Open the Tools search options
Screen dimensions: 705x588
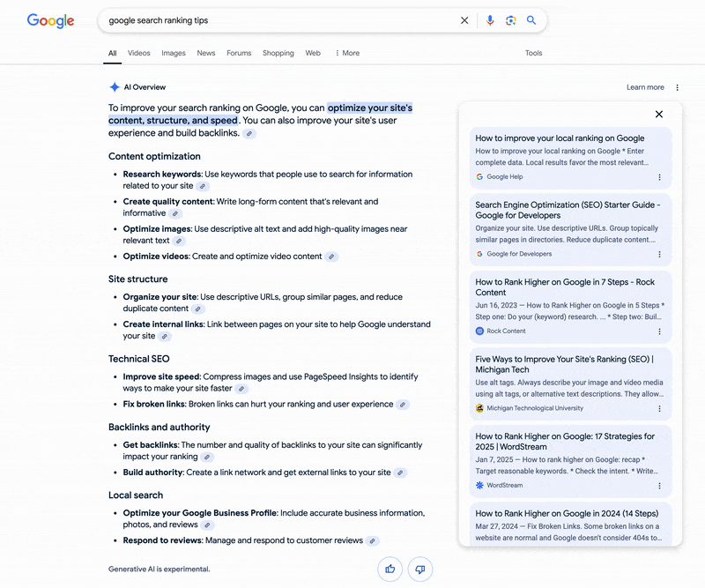point(534,53)
